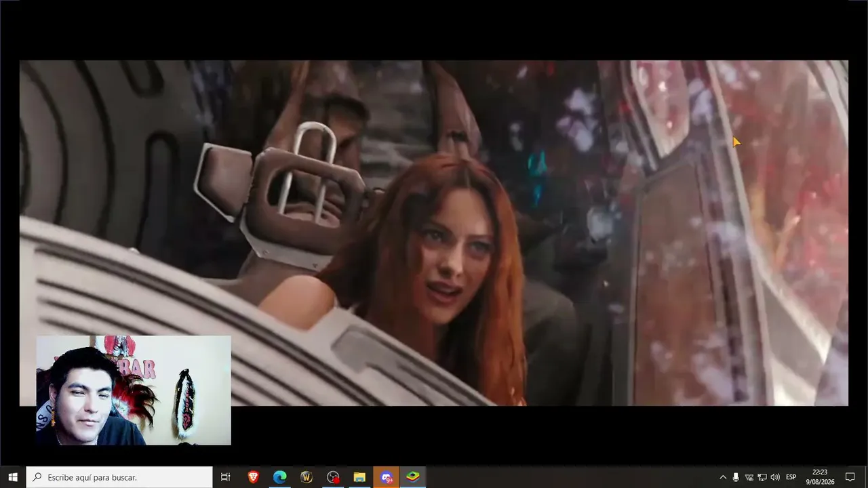Open network settings tray icon
This screenshot has width=868, height=488.
(762, 477)
